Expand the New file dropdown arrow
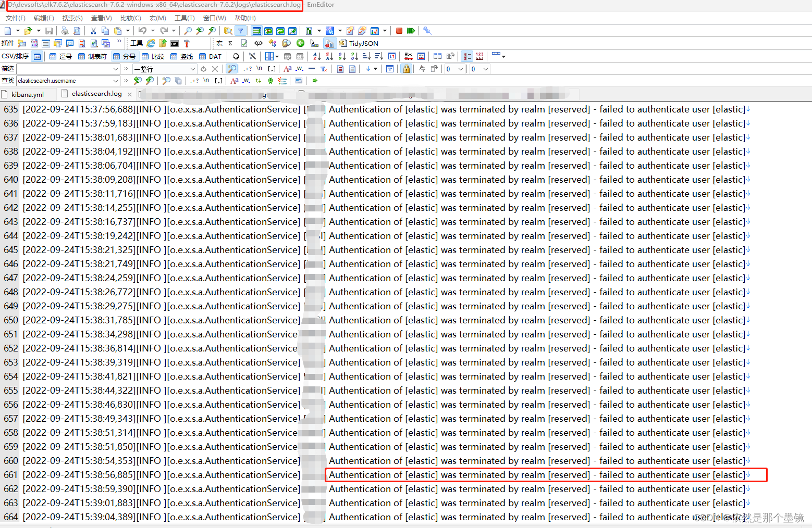The height and width of the screenshot is (528, 812). [x=18, y=31]
